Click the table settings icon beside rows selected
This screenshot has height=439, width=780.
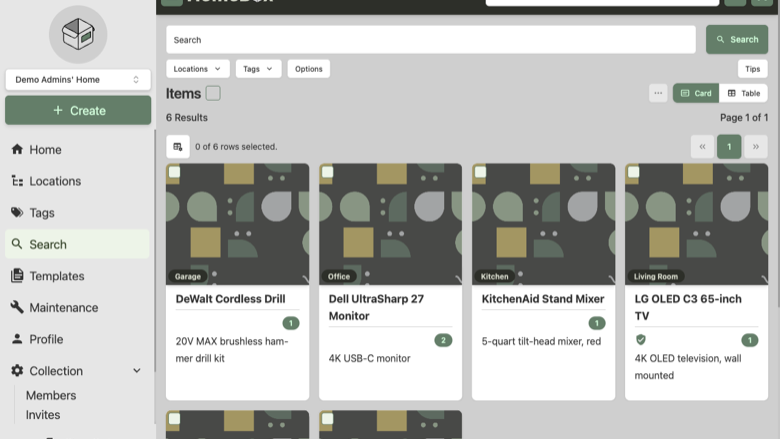point(178,147)
